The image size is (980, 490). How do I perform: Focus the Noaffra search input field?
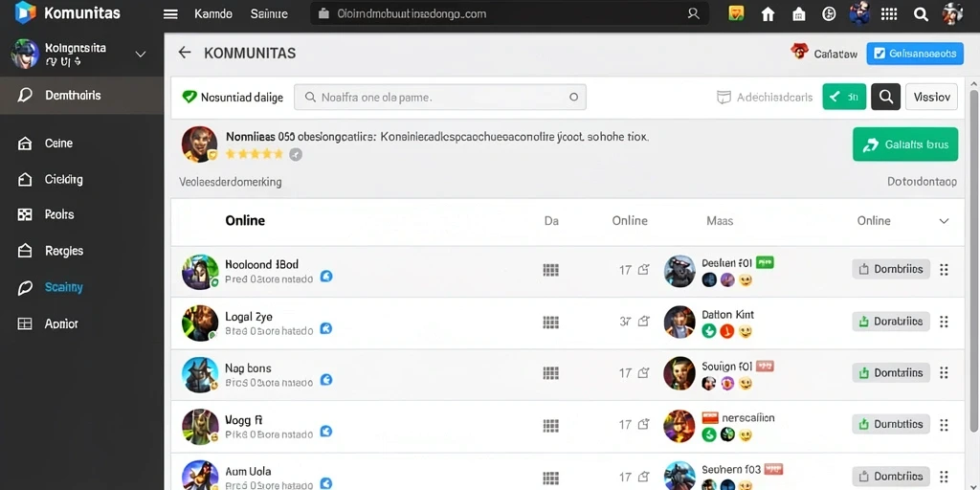[x=440, y=97]
